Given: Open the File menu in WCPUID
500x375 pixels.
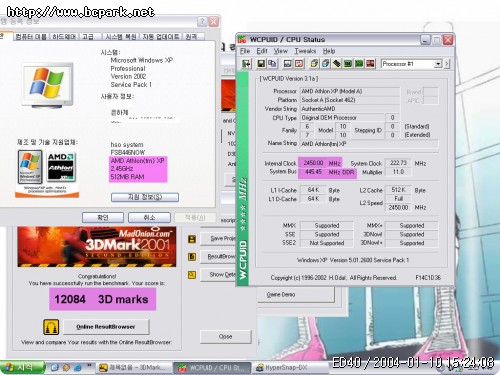Looking at the screenshot, I should point(245,51).
